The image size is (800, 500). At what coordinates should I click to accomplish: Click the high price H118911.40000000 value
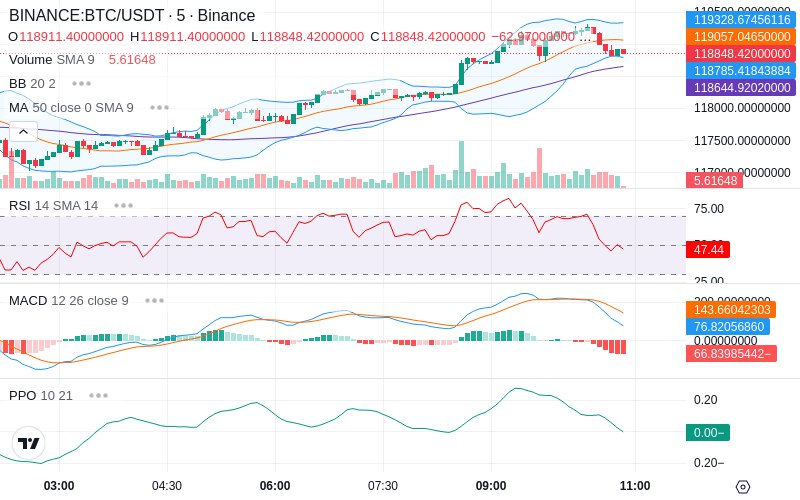coord(187,37)
